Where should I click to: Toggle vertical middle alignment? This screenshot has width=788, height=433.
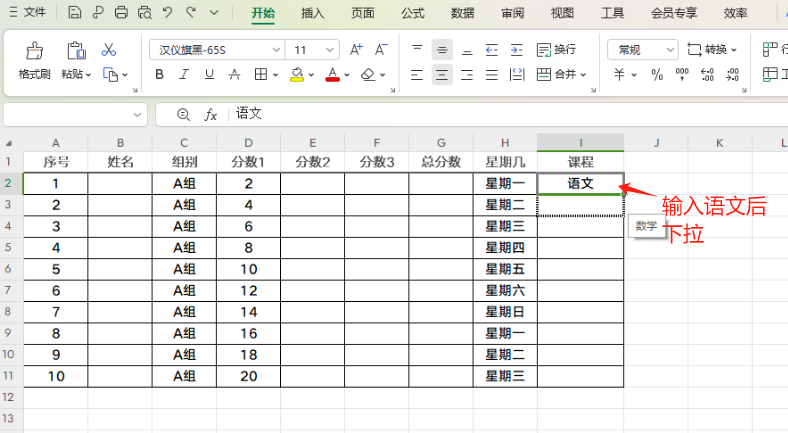(x=442, y=49)
